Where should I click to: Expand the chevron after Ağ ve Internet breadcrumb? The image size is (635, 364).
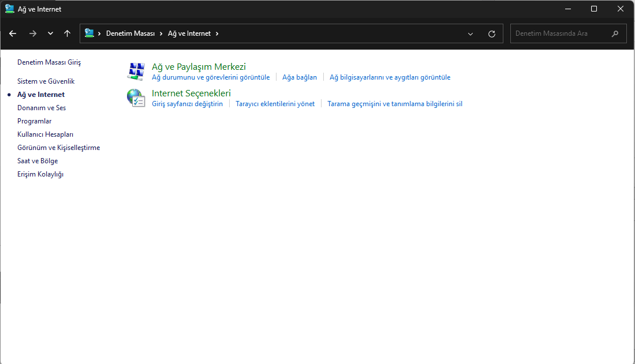(x=217, y=33)
